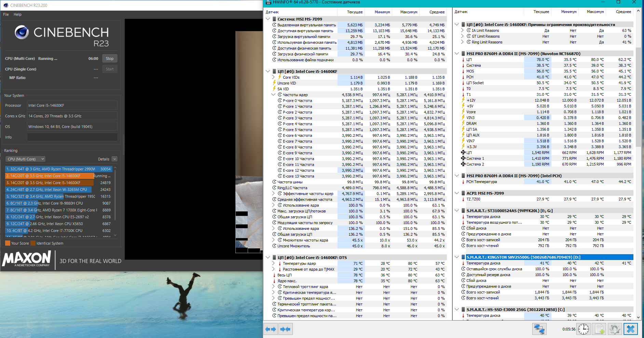Collapse the Система: MSI MS-7D99 sensor group
The height and width of the screenshot is (338, 644).
coord(268,19)
